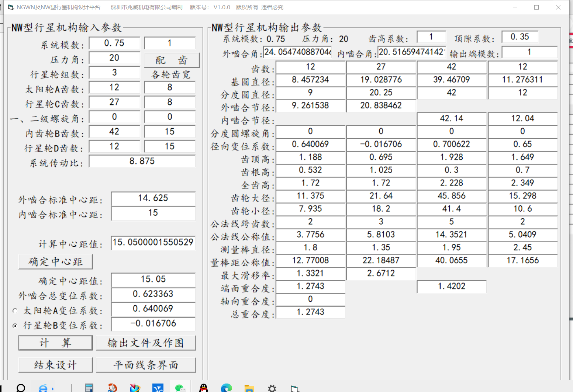Click the 顶隙系数 field showing 0.35
This screenshot has height=392, width=573.
[520, 37]
